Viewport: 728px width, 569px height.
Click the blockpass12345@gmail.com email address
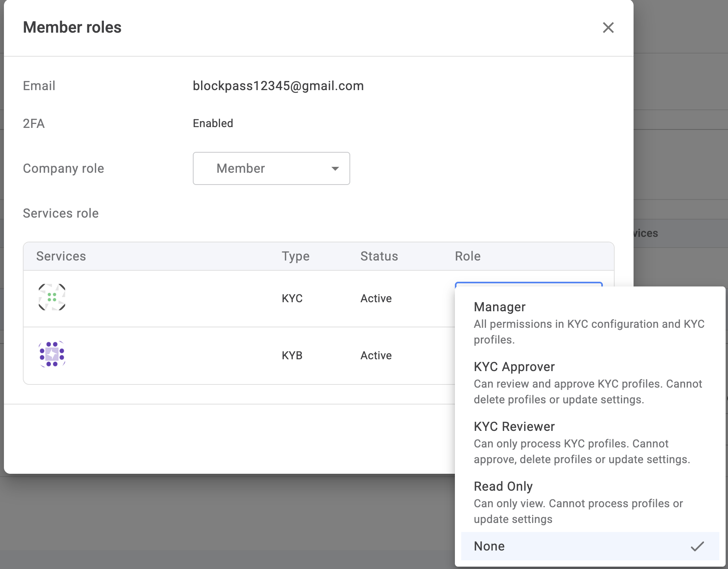pos(278,86)
